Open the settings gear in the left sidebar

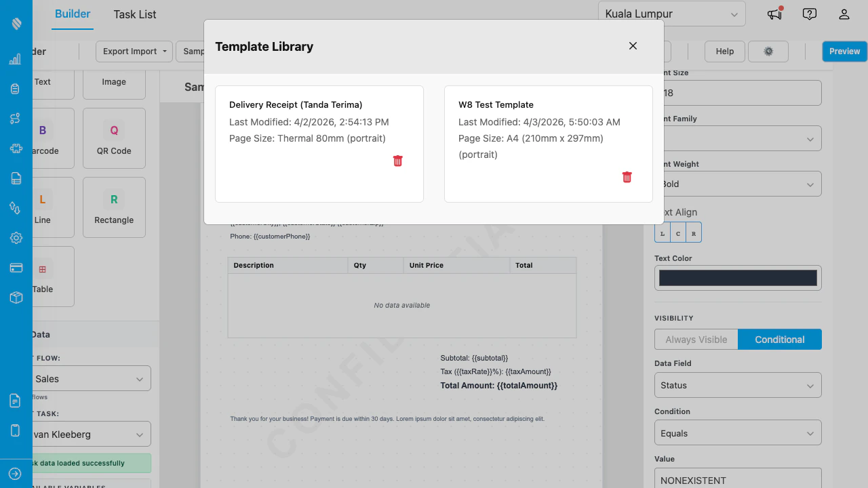[15, 238]
